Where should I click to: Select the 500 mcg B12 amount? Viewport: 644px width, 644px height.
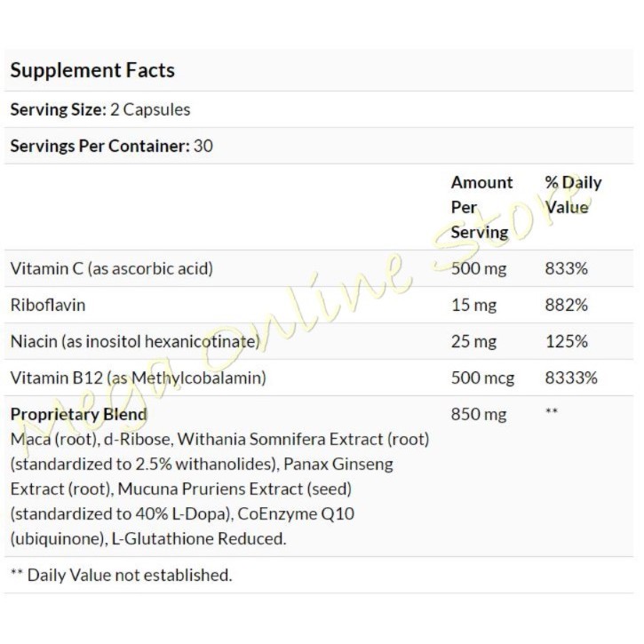point(482,378)
